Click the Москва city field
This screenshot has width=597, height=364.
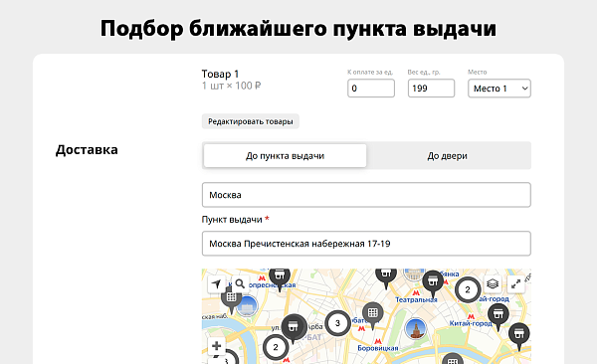coord(366,195)
